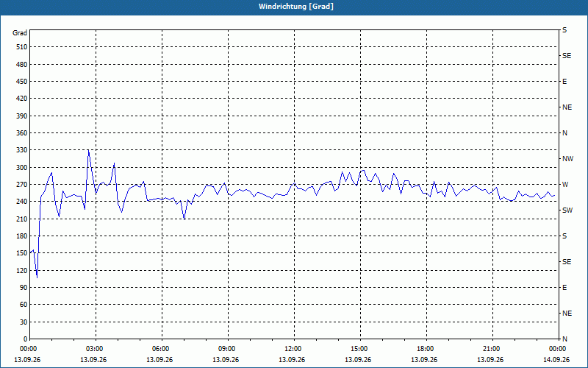588x368 pixels.
Task: Click the 420 y-axis value
Action: coord(22,99)
